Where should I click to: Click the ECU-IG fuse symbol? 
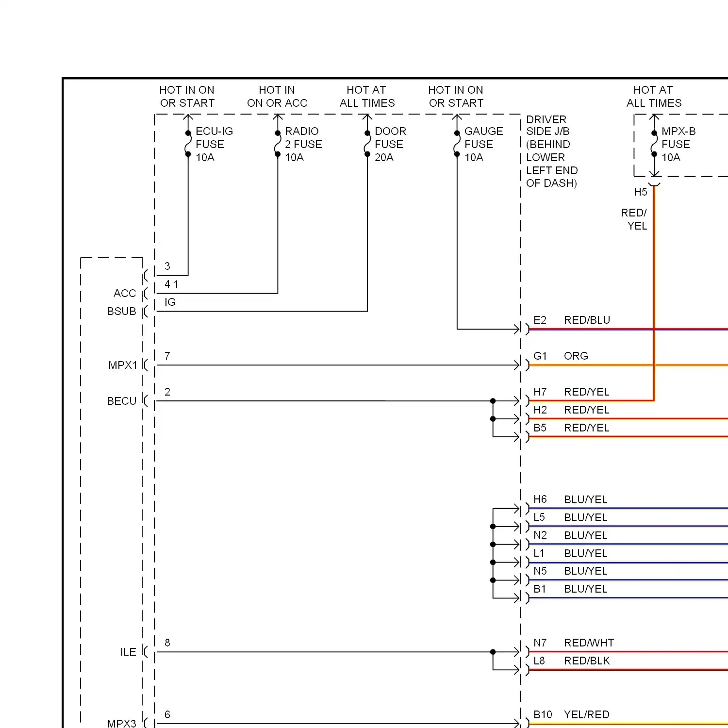[x=188, y=144]
